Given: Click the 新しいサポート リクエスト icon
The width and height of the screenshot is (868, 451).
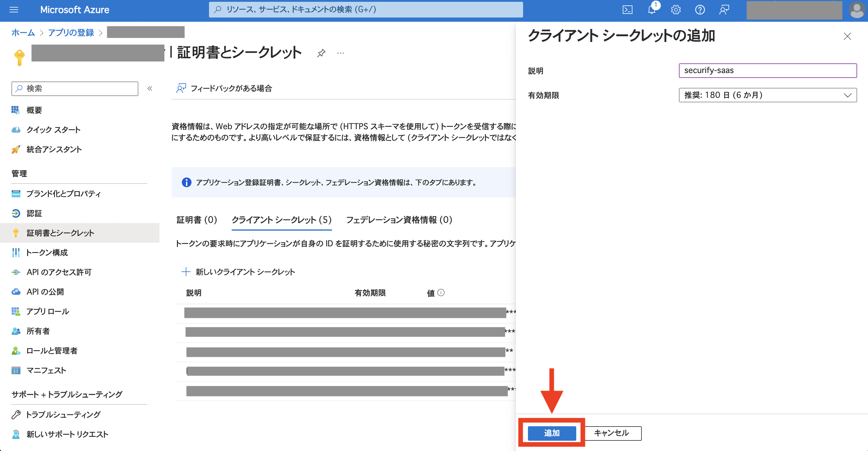Looking at the screenshot, I should coord(15,434).
